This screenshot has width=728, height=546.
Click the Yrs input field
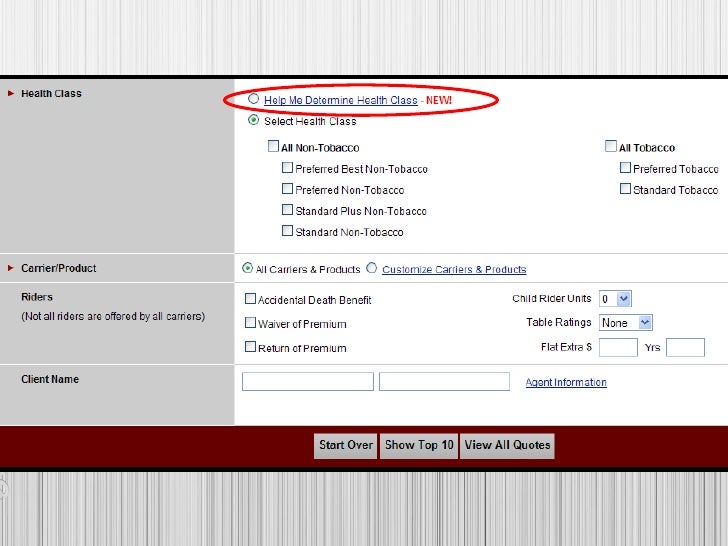coord(685,347)
